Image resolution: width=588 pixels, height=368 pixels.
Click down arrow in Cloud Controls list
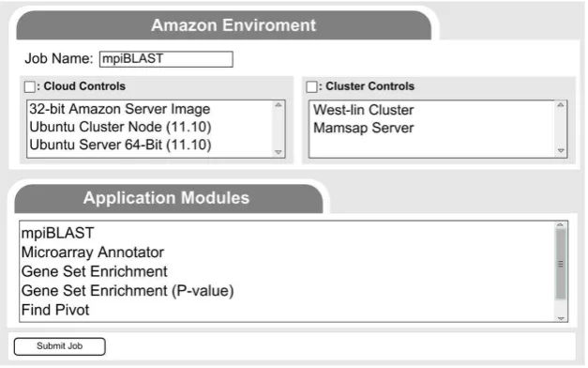[x=279, y=152]
